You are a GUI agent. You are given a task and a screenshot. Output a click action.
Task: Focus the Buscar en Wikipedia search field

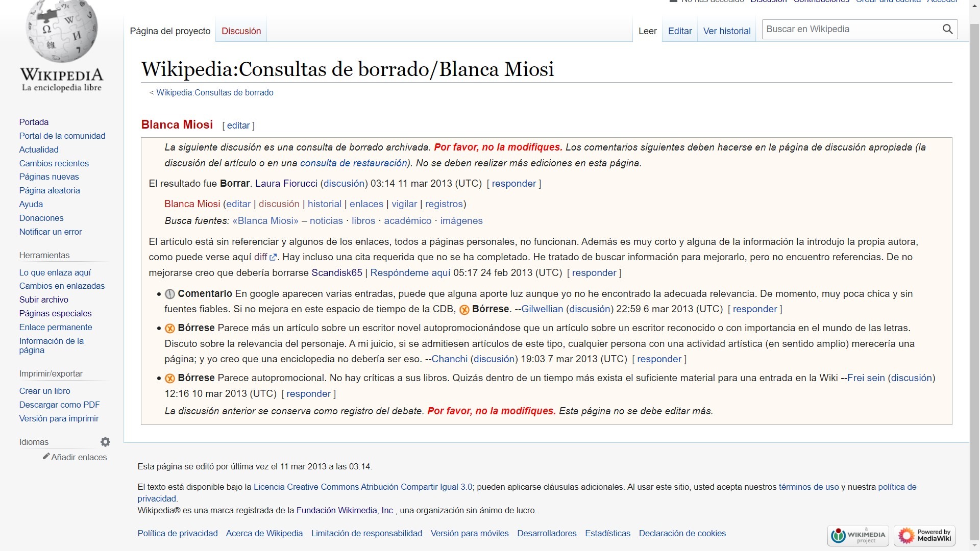coord(851,29)
